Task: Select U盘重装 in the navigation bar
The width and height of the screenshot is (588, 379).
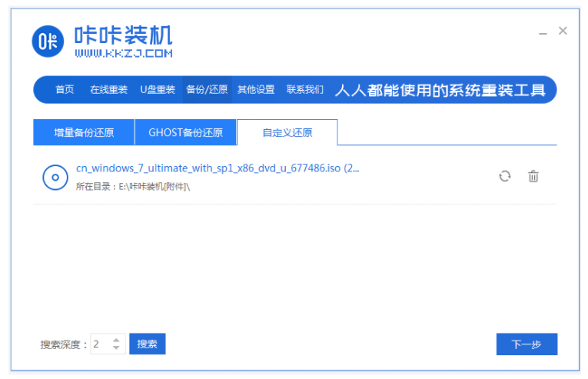Action: 157,90
